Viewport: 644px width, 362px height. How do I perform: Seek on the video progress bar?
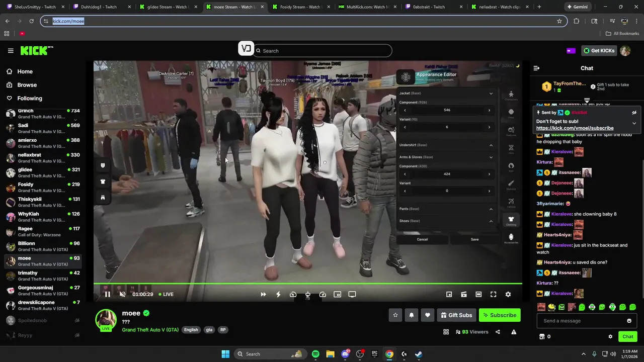(x=308, y=284)
